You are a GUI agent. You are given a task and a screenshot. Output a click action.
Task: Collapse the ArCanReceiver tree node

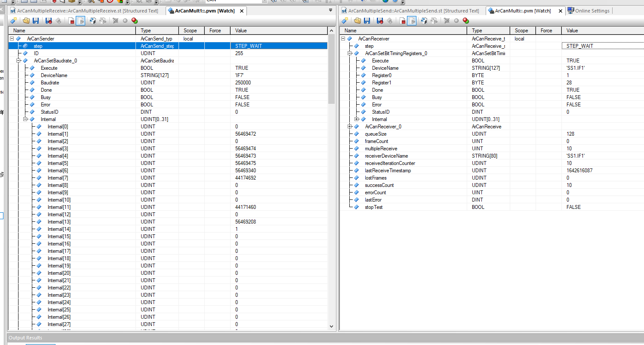pos(343,39)
